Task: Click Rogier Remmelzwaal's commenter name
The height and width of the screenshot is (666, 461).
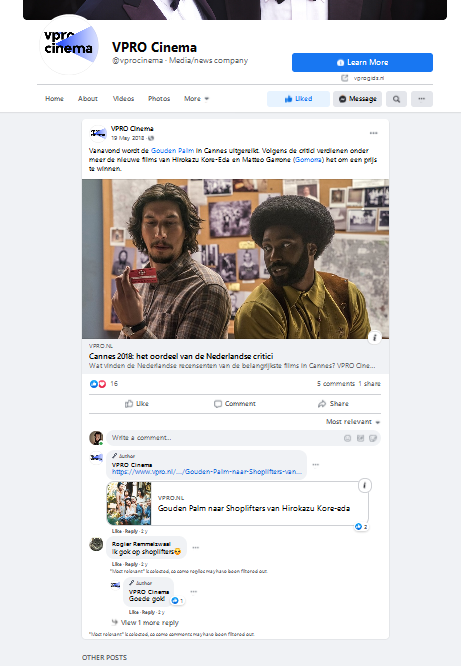Action: tap(141, 544)
